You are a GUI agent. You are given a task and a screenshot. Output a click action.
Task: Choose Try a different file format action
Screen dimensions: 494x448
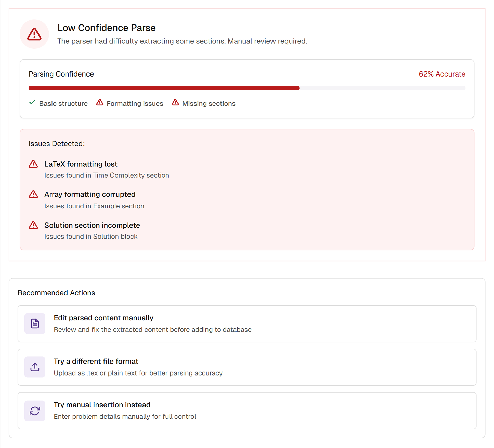click(247, 367)
